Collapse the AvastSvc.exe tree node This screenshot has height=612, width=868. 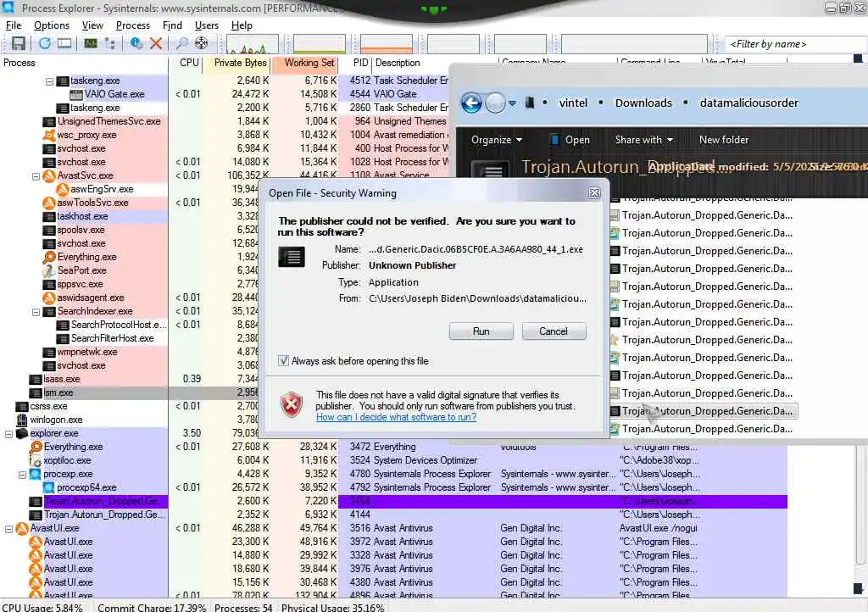[36, 176]
